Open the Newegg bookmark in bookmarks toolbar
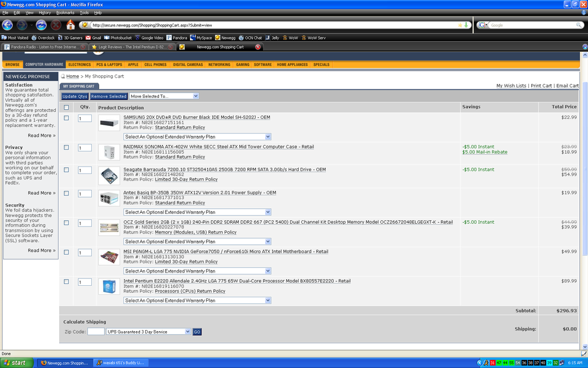588x368 pixels. point(225,38)
